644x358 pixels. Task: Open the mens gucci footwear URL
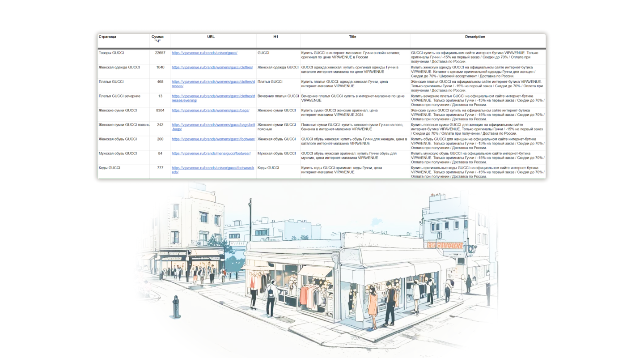click(x=211, y=153)
